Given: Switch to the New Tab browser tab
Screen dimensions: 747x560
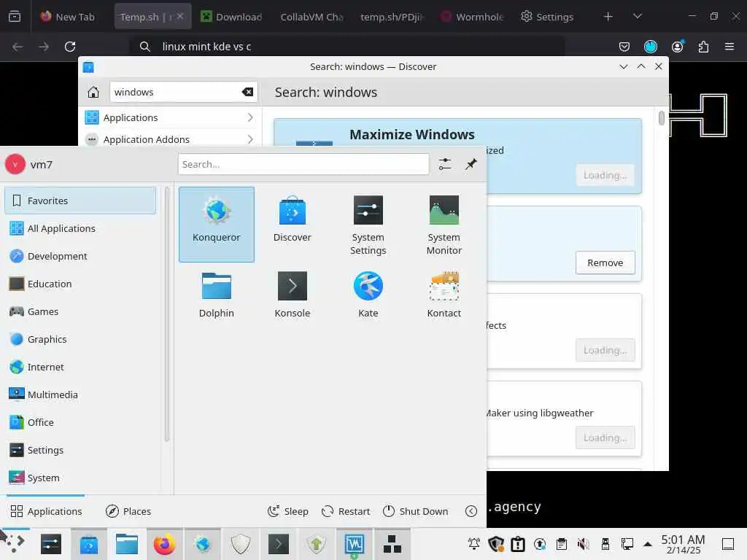Looking at the screenshot, I should (67, 17).
